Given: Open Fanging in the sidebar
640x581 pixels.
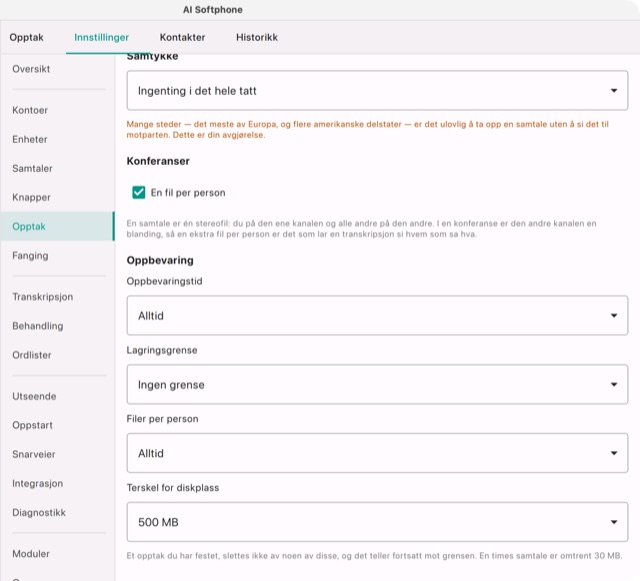Looking at the screenshot, I should [58, 256].
